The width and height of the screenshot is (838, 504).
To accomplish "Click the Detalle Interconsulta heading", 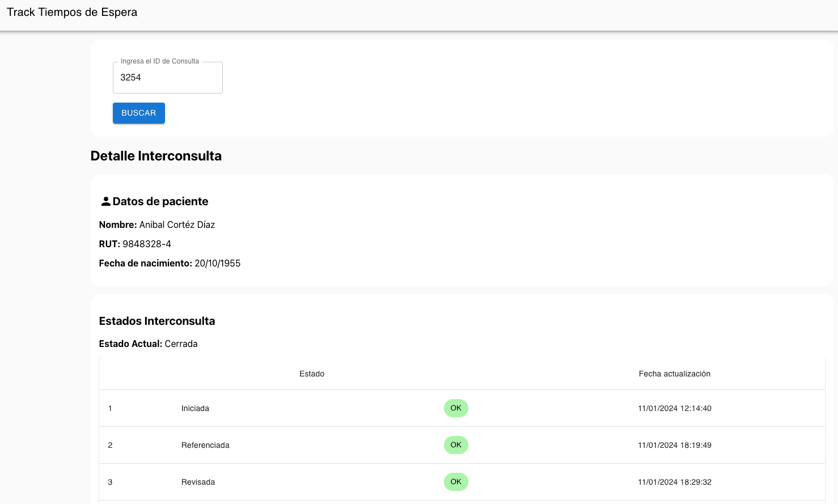I will 156,156.
